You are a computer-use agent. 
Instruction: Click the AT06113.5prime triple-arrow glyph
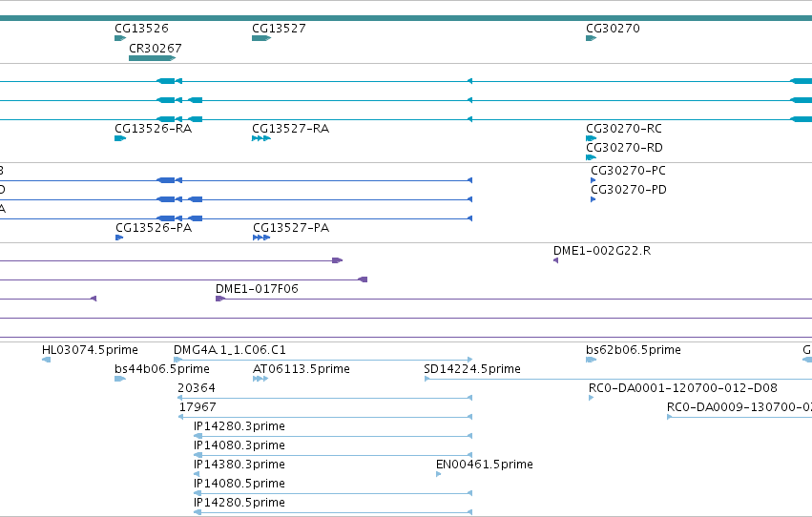click(x=260, y=379)
